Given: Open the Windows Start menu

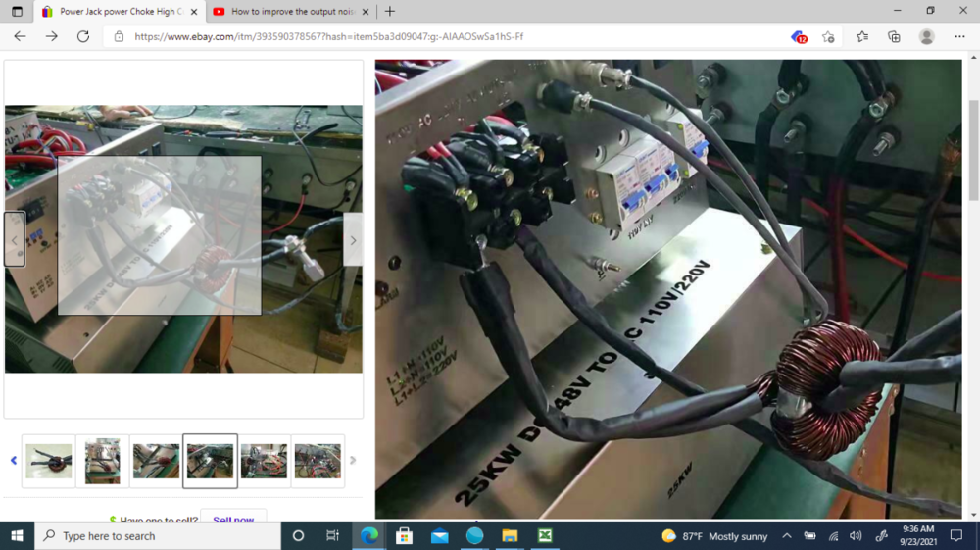Looking at the screenshot, I should (x=17, y=535).
